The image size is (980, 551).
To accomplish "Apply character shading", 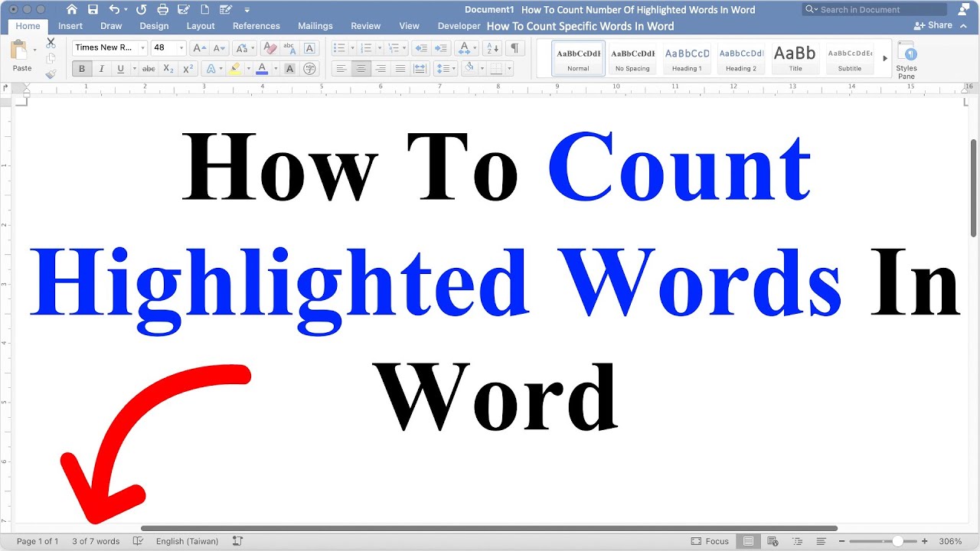I will pos(289,69).
